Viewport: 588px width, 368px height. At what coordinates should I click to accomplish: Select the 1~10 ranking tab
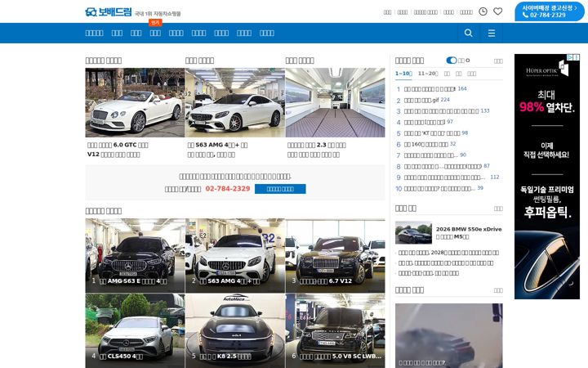click(403, 74)
